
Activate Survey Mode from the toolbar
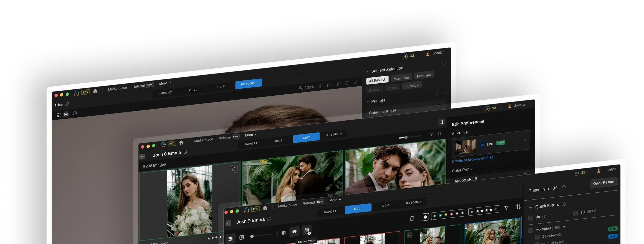[307, 230]
